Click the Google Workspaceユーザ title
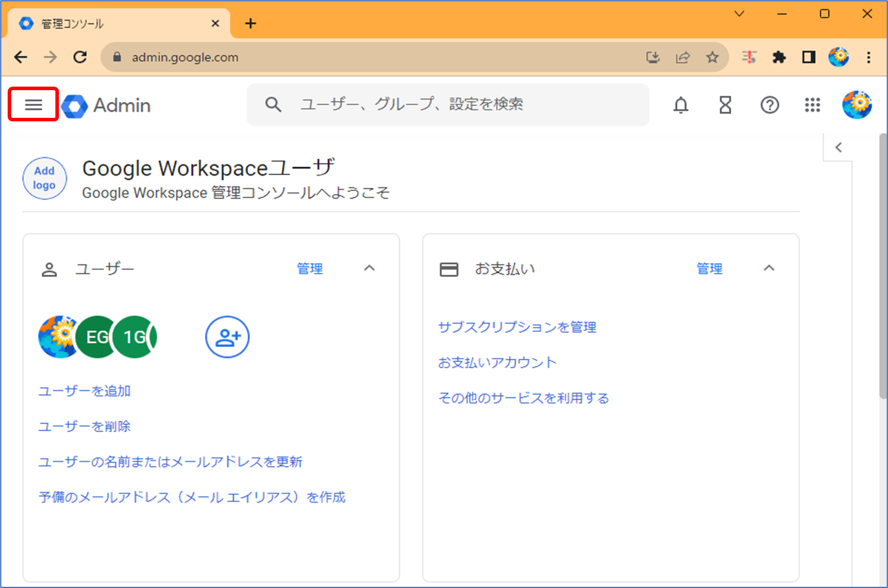This screenshot has height=588, width=888. click(209, 168)
